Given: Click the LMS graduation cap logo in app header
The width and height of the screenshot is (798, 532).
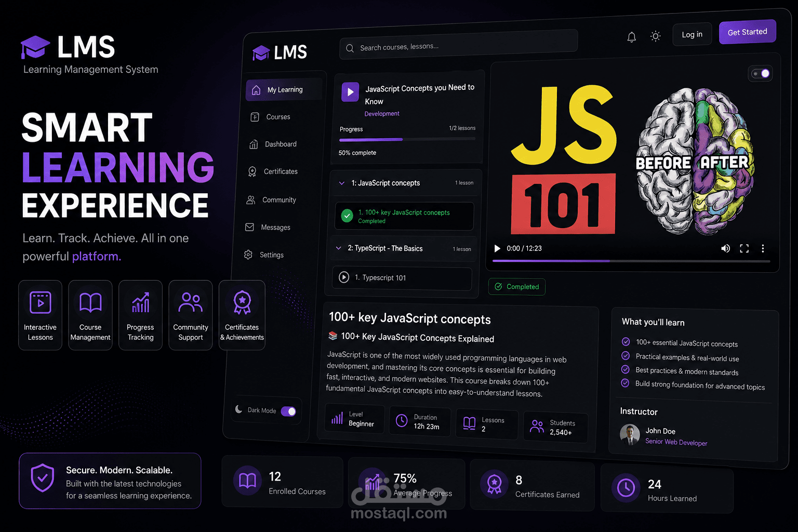Looking at the screenshot, I should (x=261, y=52).
